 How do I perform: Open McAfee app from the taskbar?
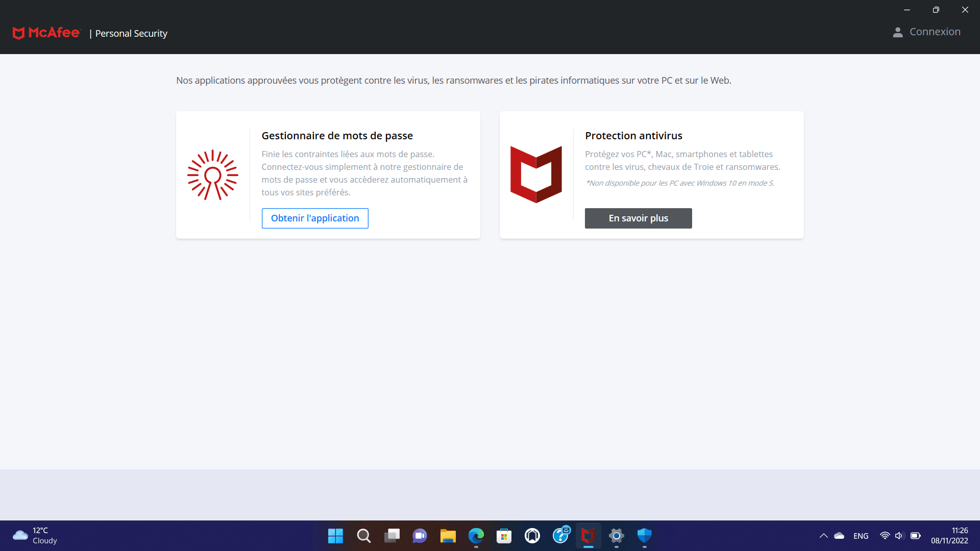pos(588,536)
